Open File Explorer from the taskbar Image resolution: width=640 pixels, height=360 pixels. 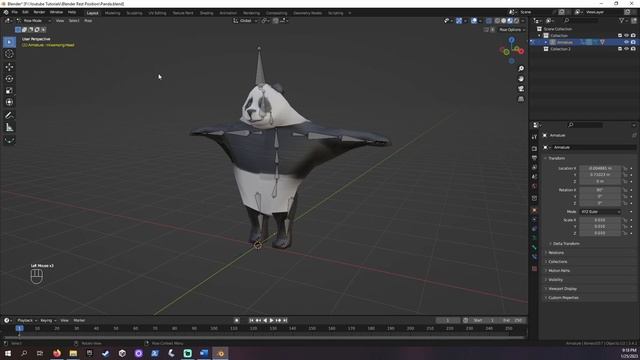coord(73,353)
